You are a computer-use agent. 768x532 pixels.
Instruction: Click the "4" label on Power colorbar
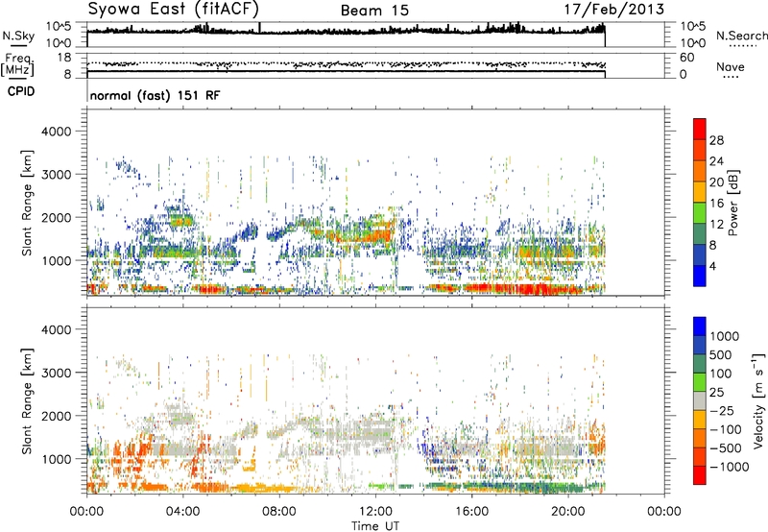(713, 266)
